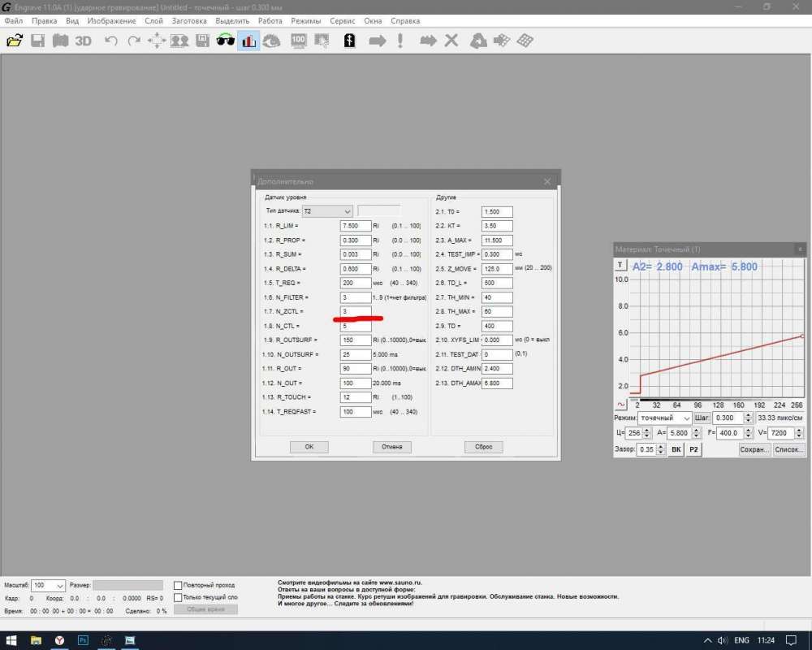Toggle the histogram bar chart icon
The image size is (812, 650).
(x=248, y=41)
